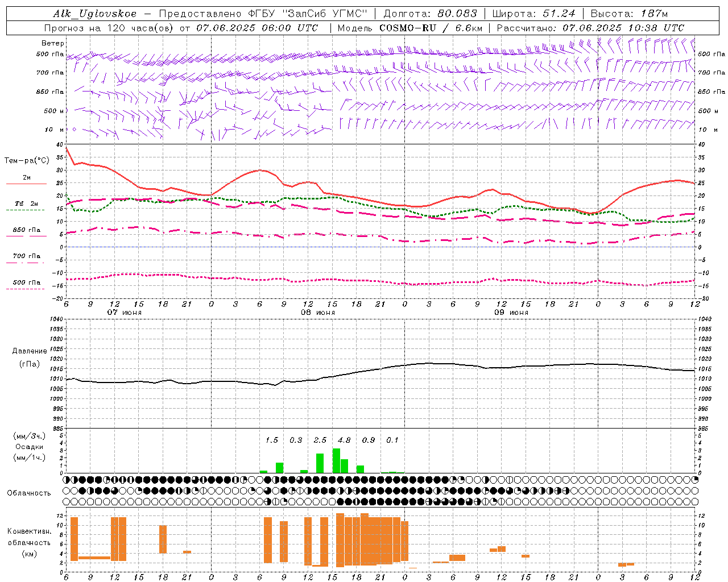The height and width of the screenshot is (582, 728).
Task: Click computed time Рассчитано: 07.06.2025 10:38 UTC
Action: click(x=590, y=28)
